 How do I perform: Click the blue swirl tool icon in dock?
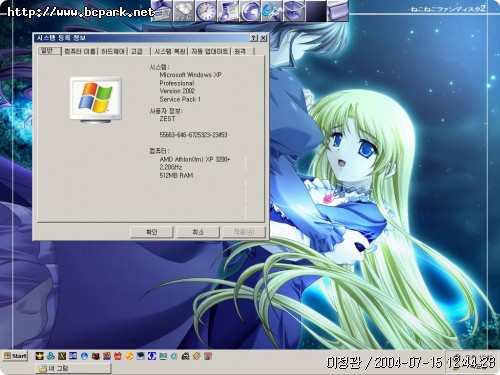[272, 11]
